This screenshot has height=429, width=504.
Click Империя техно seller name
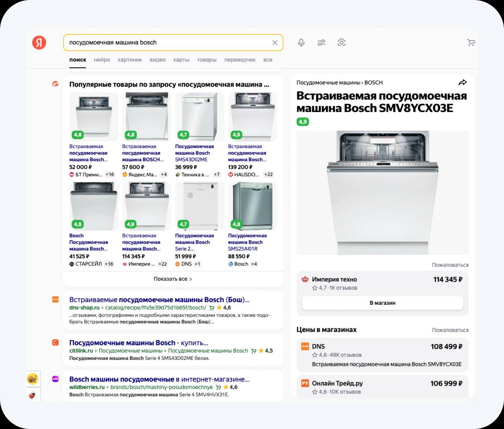pos(334,279)
